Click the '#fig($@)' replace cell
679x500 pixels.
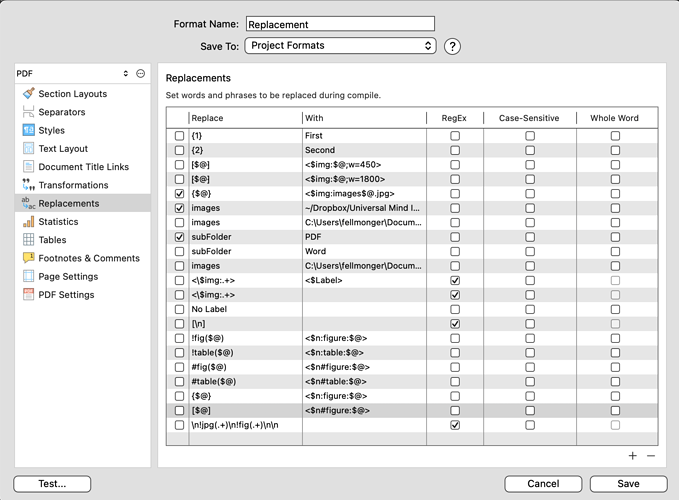(x=246, y=367)
